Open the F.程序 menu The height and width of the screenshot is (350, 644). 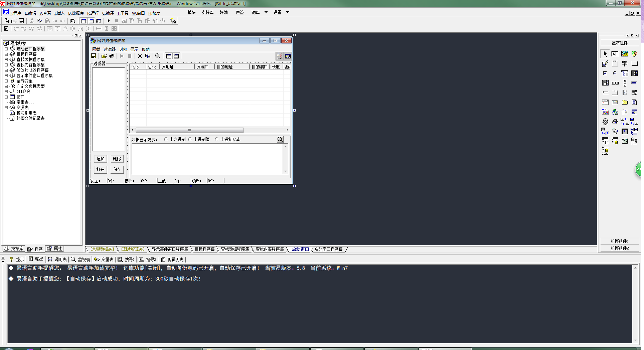16,13
